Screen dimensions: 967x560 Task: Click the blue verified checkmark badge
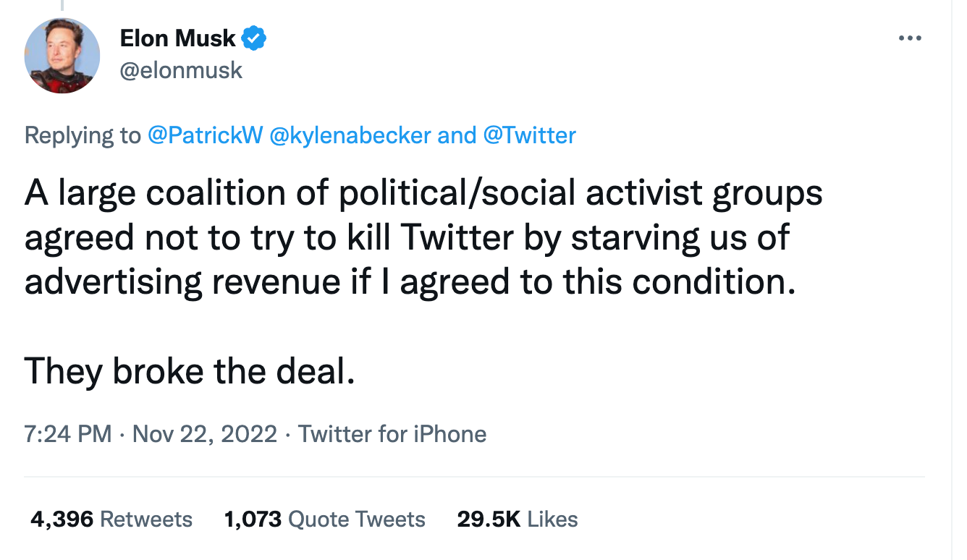[254, 38]
